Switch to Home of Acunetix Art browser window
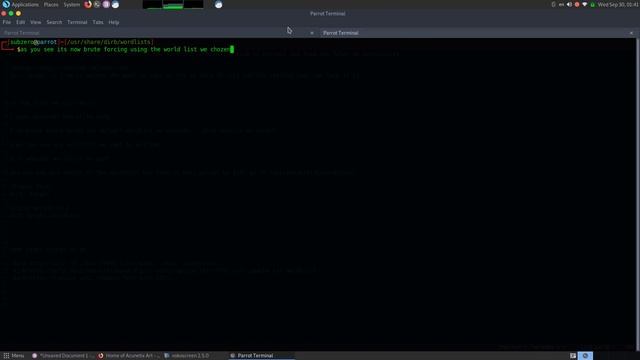Image resolution: width=640 pixels, height=360 pixels. (x=129, y=356)
